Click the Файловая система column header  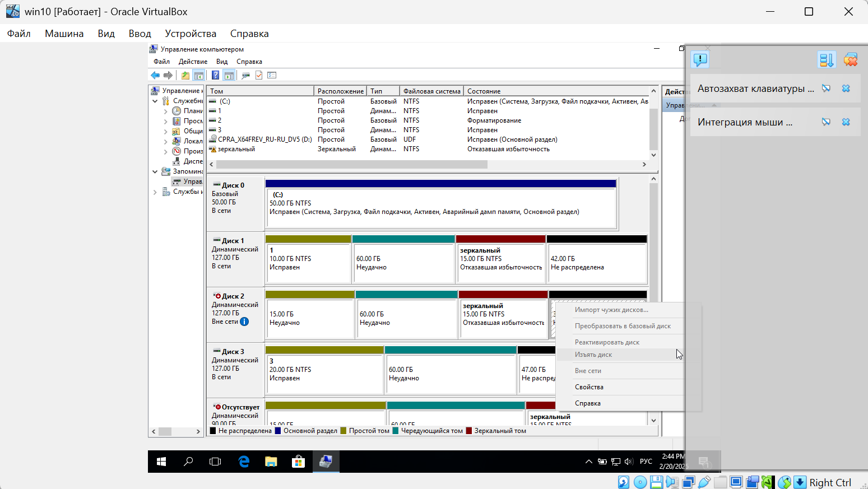[x=431, y=91]
